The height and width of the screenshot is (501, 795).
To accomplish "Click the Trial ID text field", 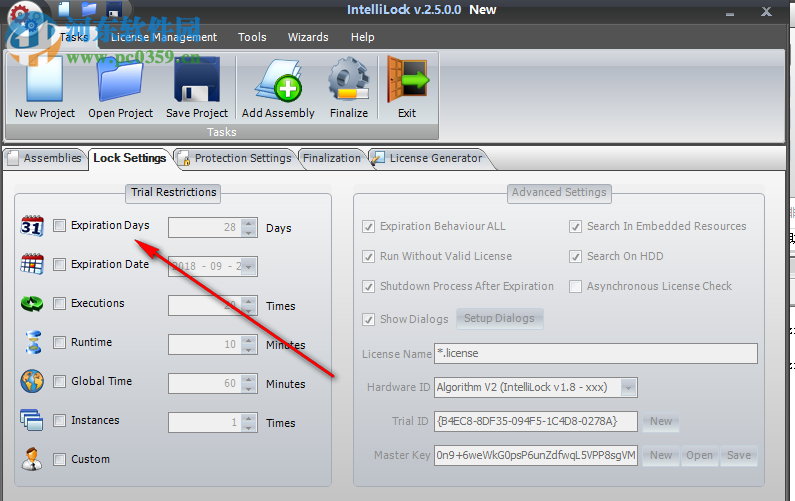I will pyautogui.click(x=536, y=421).
